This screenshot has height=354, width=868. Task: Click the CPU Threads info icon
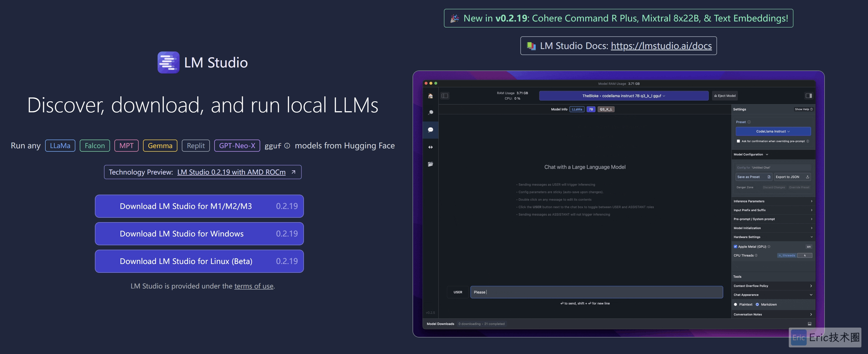[x=756, y=255]
